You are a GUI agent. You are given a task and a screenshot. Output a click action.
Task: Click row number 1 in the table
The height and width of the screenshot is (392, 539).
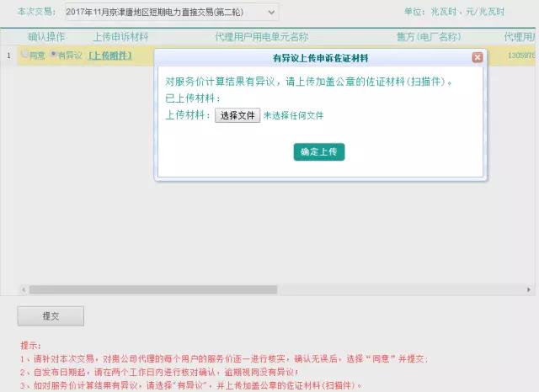click(8, 56)
